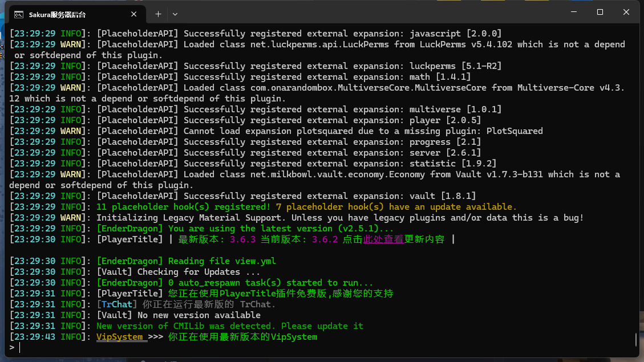Click the 'server [2.6.1]' expansion line

tap(245, 153)
